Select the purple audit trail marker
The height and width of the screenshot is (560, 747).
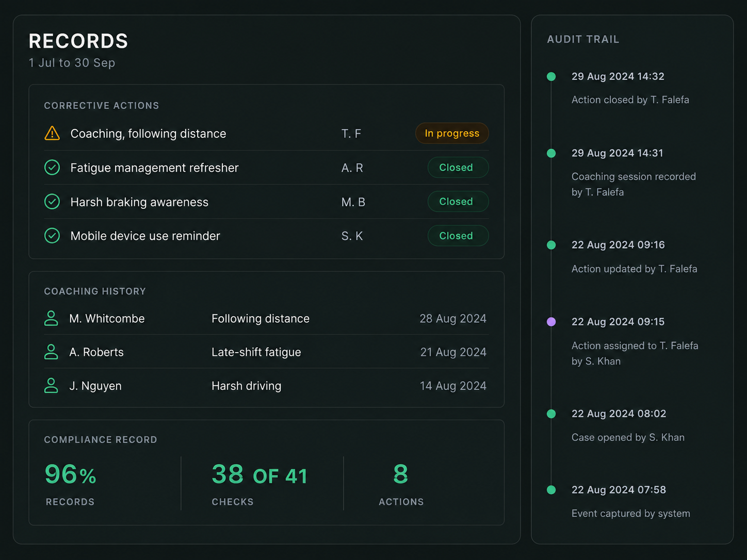(551, 322)
